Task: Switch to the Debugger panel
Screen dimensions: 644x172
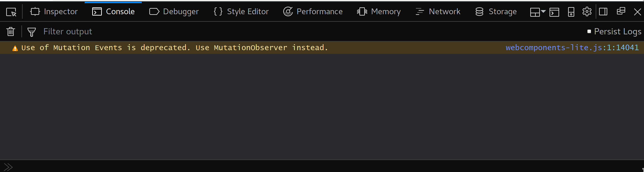Action: click(174, 11)
